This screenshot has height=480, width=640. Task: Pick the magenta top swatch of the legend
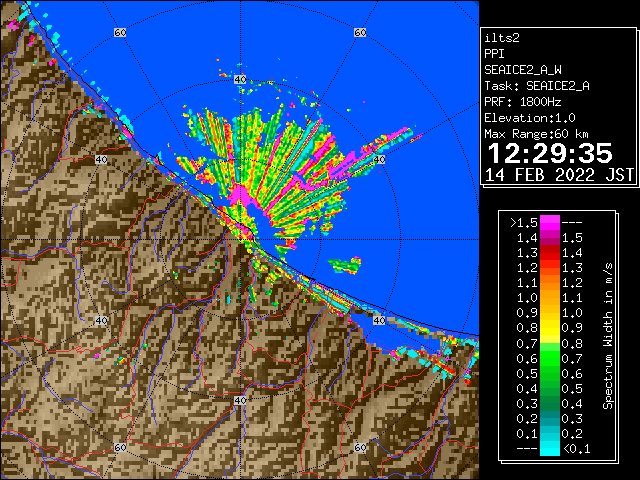[550, 223]
